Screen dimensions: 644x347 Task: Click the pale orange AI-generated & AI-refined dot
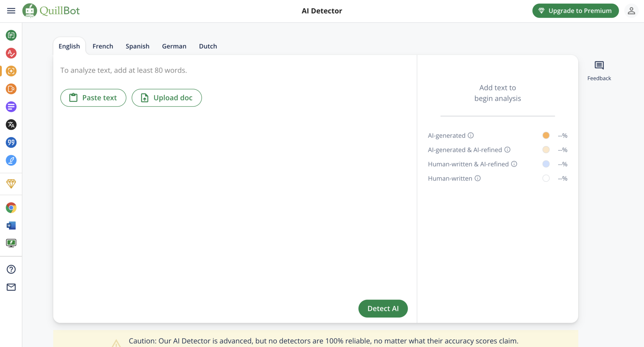point(546,150)
